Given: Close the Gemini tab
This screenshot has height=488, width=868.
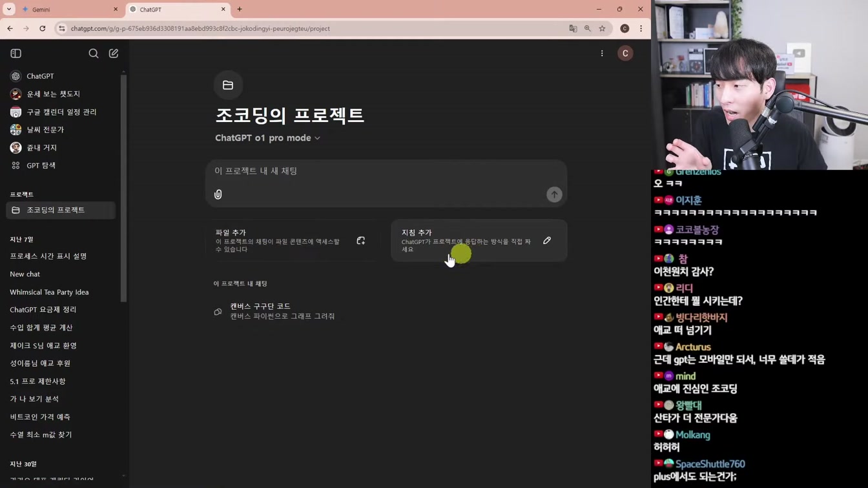Looking at the screenshot, I should 116,10.
